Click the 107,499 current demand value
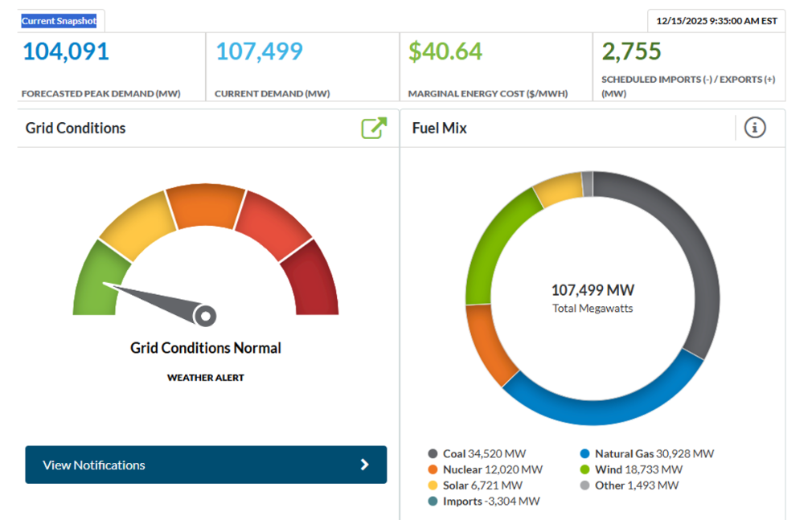Image resolution: width=812 pixels, height=520 pixels. (259, 51)
